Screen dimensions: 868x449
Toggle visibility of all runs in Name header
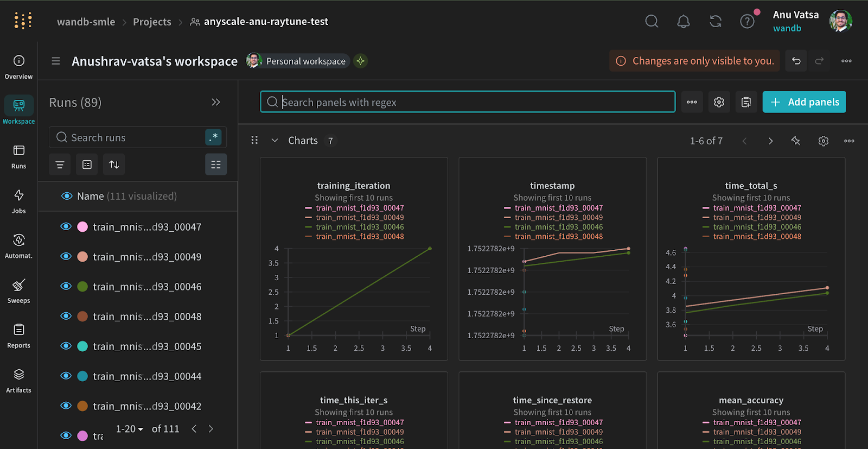[x=67, y=196]
